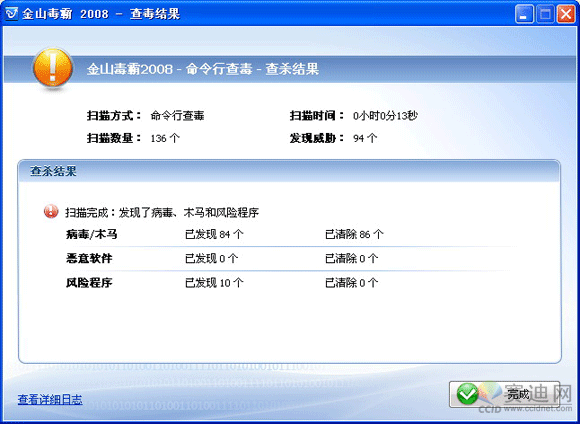Minimize the 查毒结果 window

click(524, 14)
